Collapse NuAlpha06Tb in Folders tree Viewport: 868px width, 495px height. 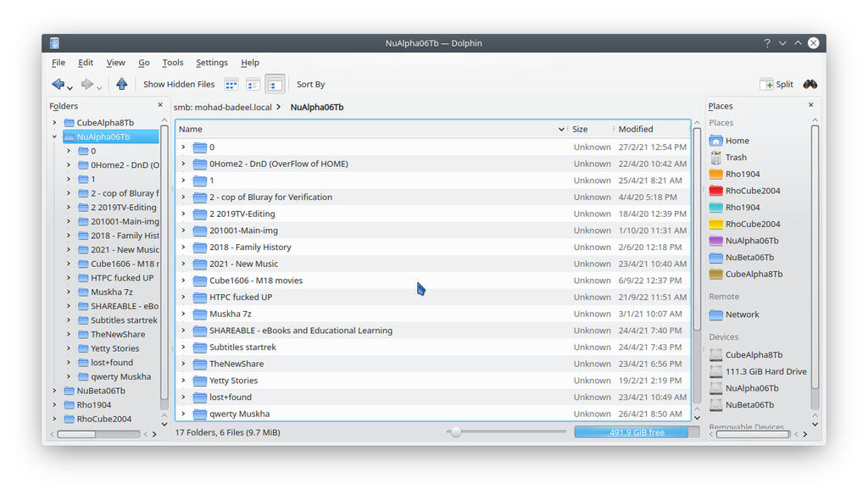point(54,136)
